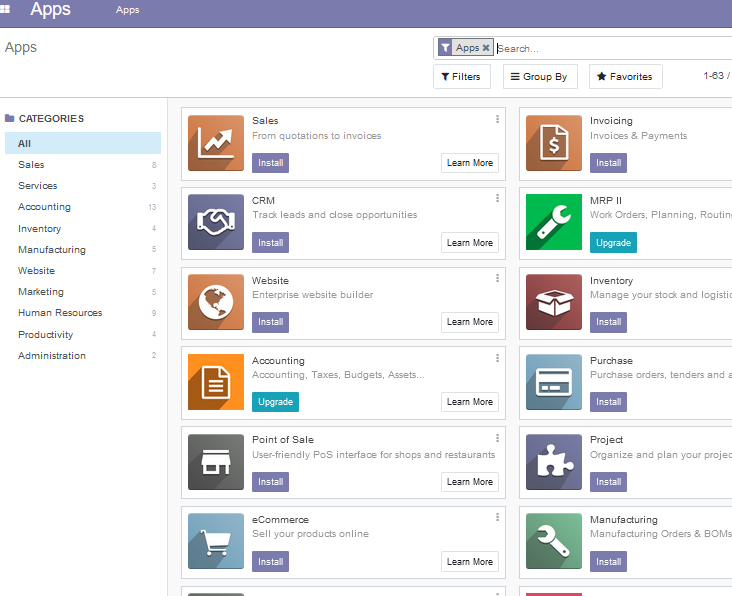Install the Inventory app

tap(608, 322)
